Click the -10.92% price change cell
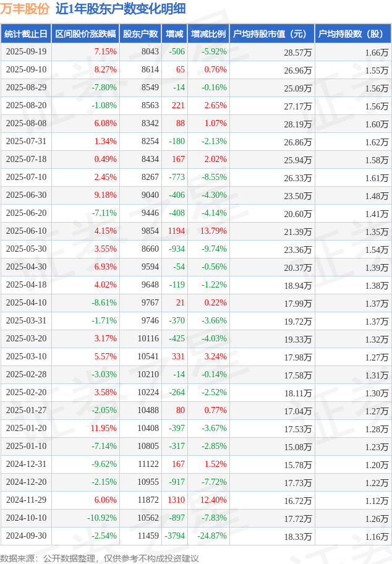The height and width of the screenshot is (564, 392). [x=101, y=518]
